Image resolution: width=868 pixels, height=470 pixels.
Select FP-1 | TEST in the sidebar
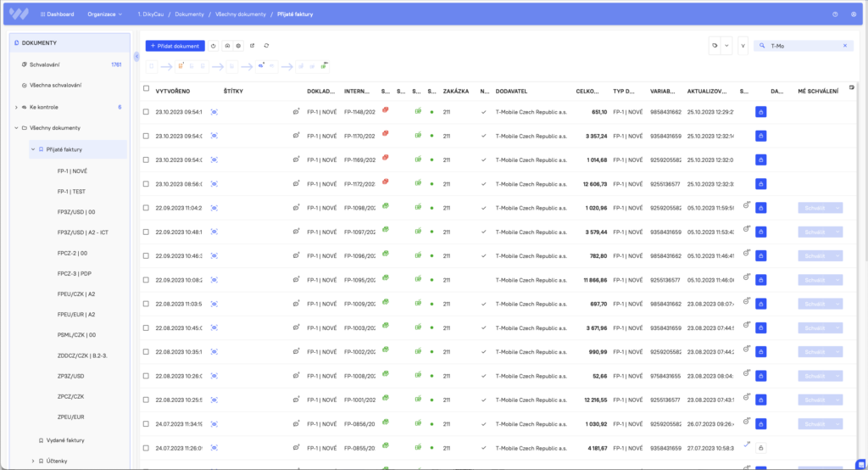[71, 192]
